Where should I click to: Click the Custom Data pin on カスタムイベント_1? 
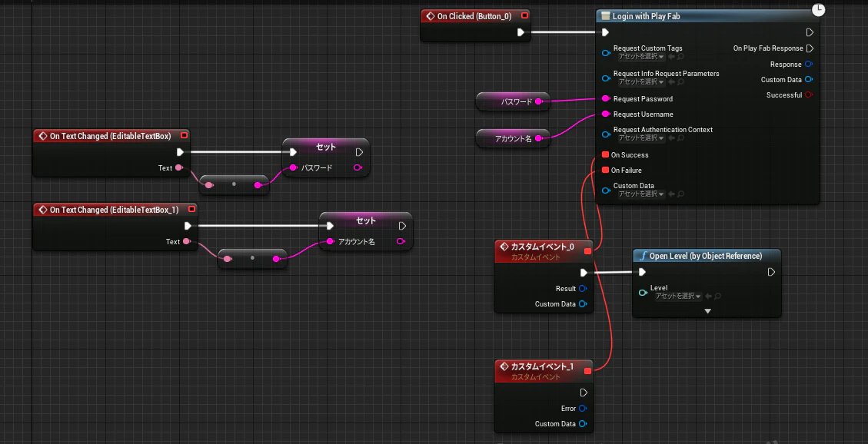pos(582,424)
